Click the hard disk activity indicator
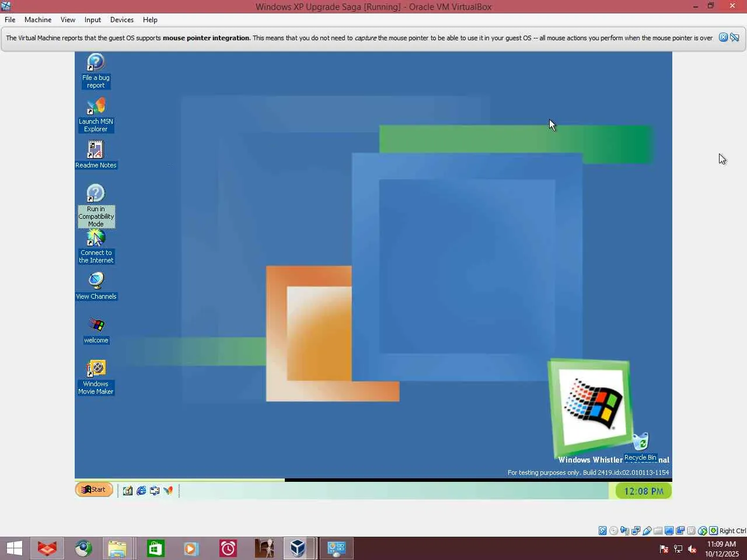 click(602, 530)
